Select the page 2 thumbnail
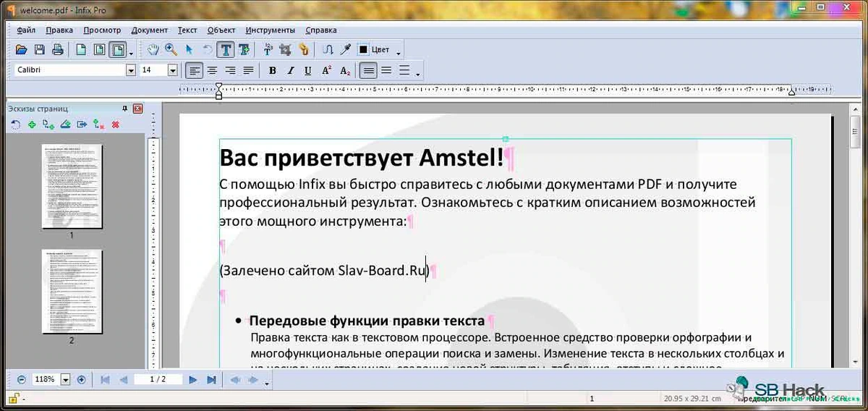This screenshot has width=868, height=411. [72, 291]
